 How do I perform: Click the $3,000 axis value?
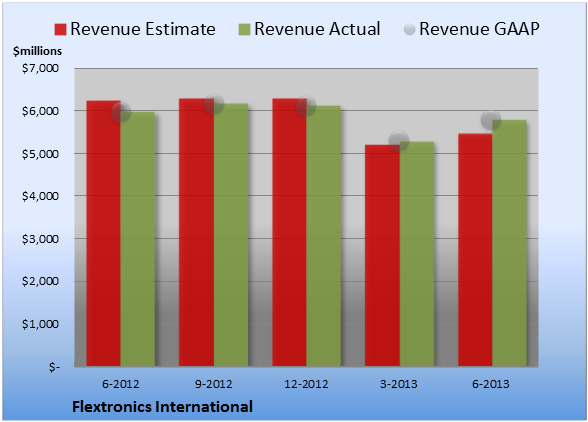point(40,239)
